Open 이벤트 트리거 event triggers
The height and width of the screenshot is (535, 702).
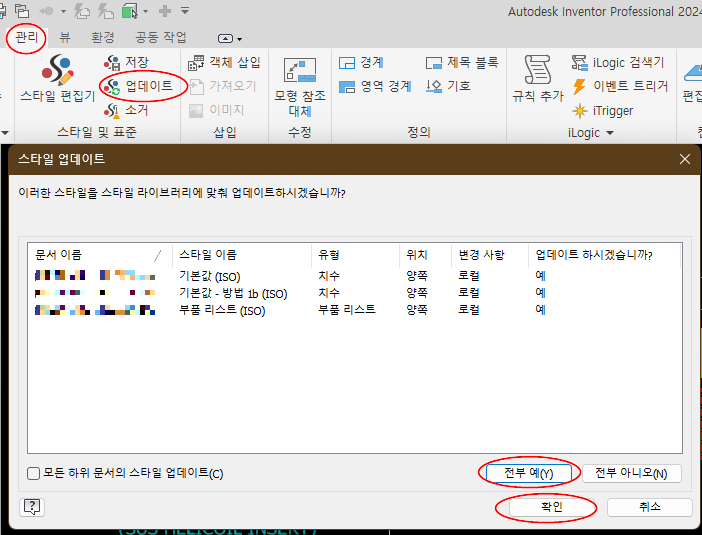pyautogui.click(x=621, y=86)
